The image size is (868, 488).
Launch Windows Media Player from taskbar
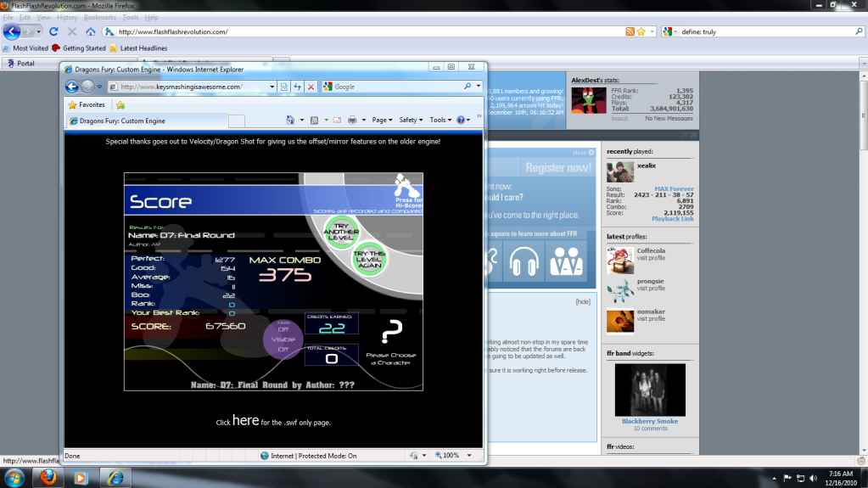click(81, 477)
